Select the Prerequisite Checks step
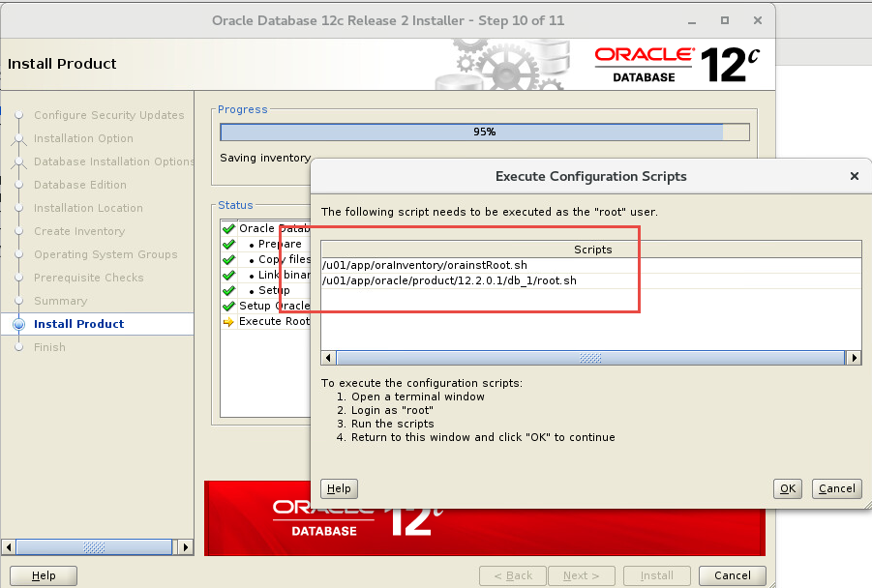This screenshot has width=872, height=588. 88,278
